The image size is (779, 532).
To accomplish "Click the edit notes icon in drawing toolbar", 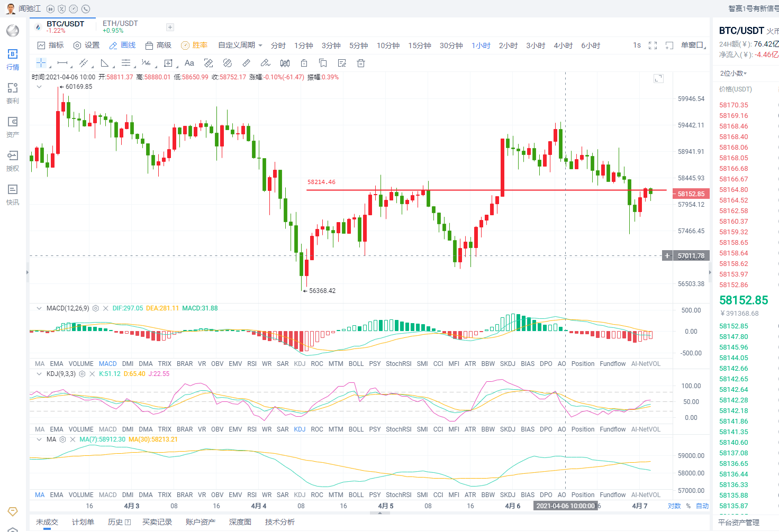I will [342, 63].
